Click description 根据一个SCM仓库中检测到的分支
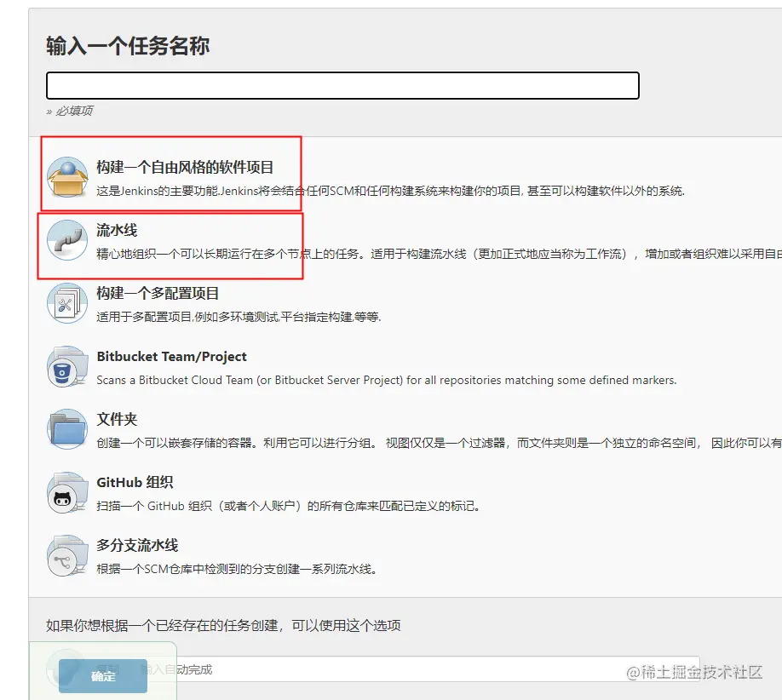This screenshot has height=700, width=782. point(237,569)
